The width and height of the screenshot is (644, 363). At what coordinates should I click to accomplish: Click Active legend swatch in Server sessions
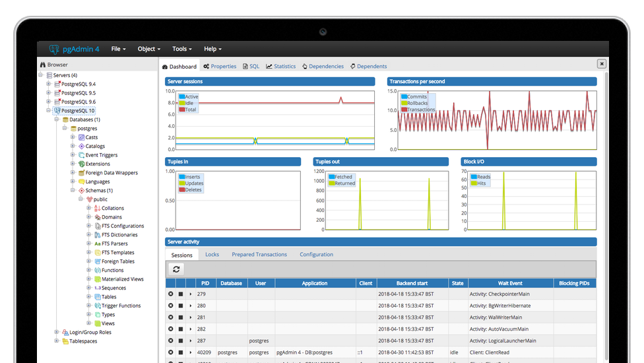click(182, 96)
